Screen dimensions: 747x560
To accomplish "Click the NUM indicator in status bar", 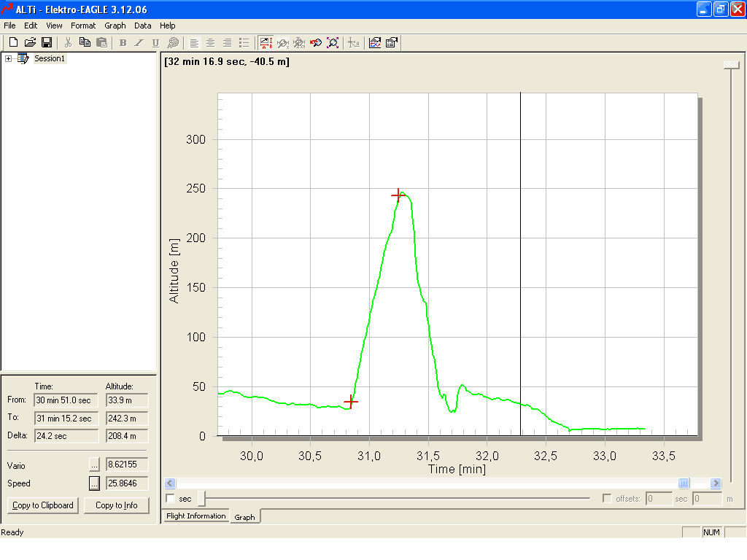I will [711, 532].
